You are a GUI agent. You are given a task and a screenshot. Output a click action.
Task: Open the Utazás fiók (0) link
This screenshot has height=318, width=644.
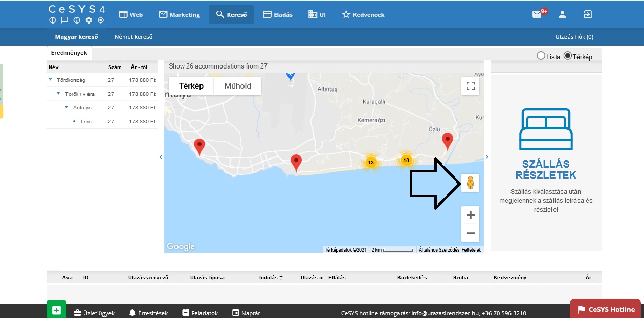click(x=574, y=37)
